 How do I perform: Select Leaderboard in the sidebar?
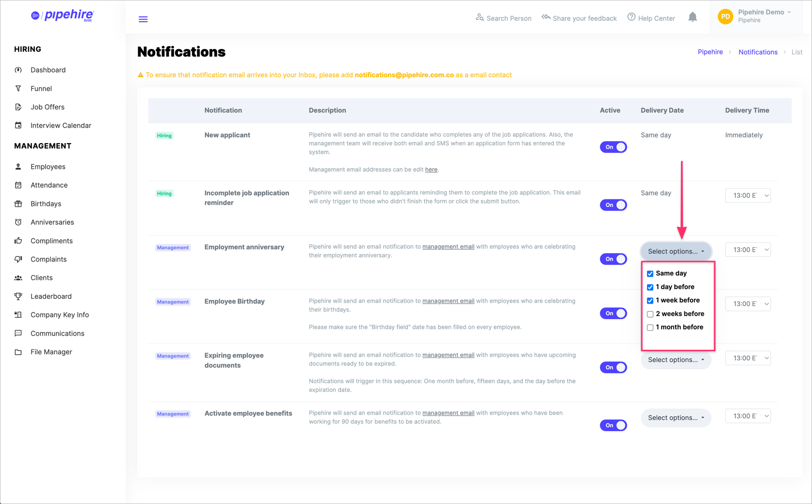pos(51,296)
